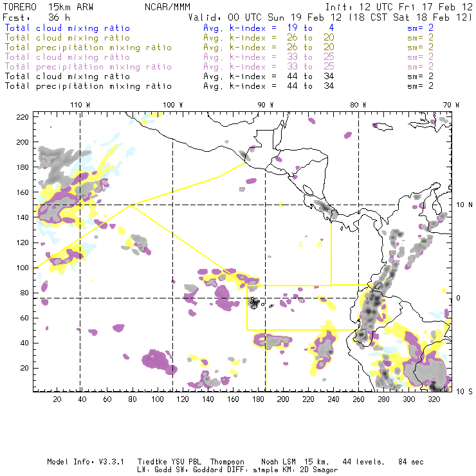Click the "(18 CST Sat 18 Feb 12)" local time text
The height and width of the screenshot is (476, 476).
[x=410, y=17]
